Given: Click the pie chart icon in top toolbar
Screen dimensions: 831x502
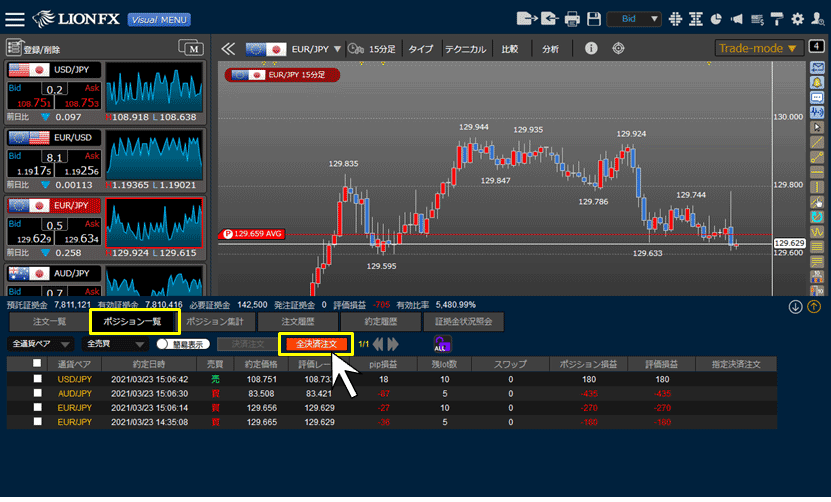Looking at the screenshot, I should click(716, 19).
